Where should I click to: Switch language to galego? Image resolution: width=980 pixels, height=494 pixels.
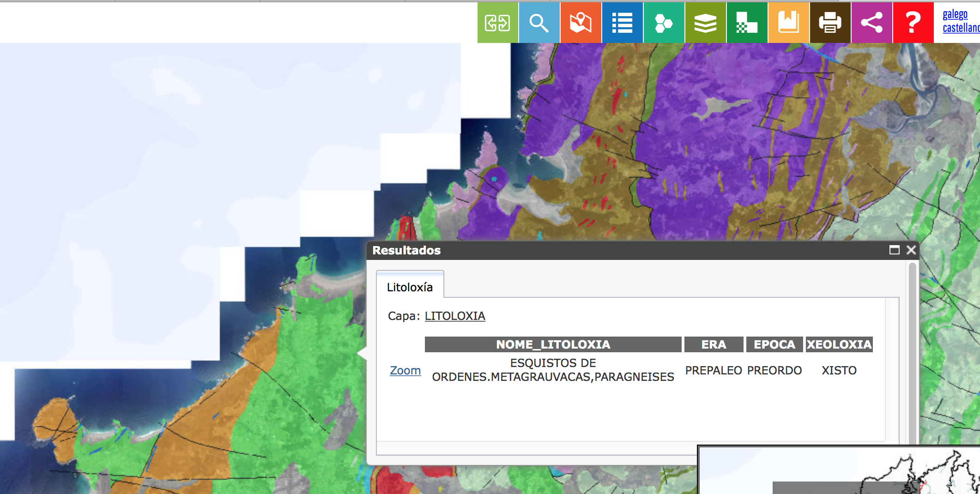coord(955,14)
